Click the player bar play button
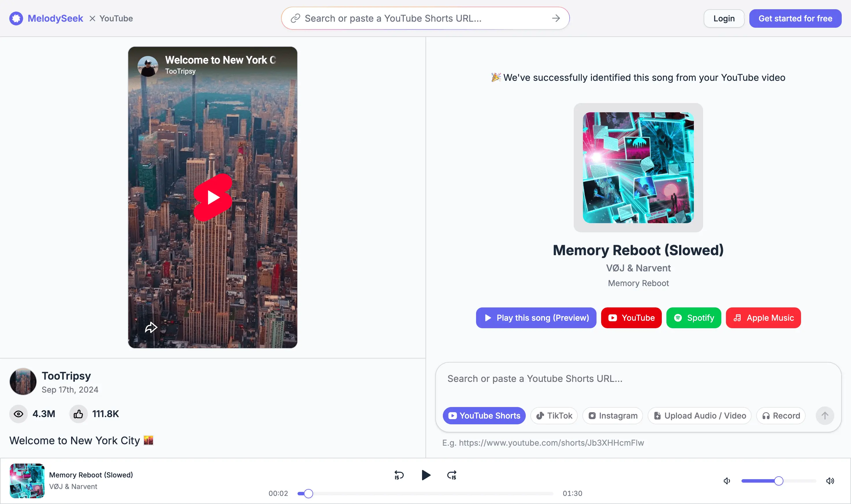This screenshot has width=851, height=504. click(x=425, y=475)
